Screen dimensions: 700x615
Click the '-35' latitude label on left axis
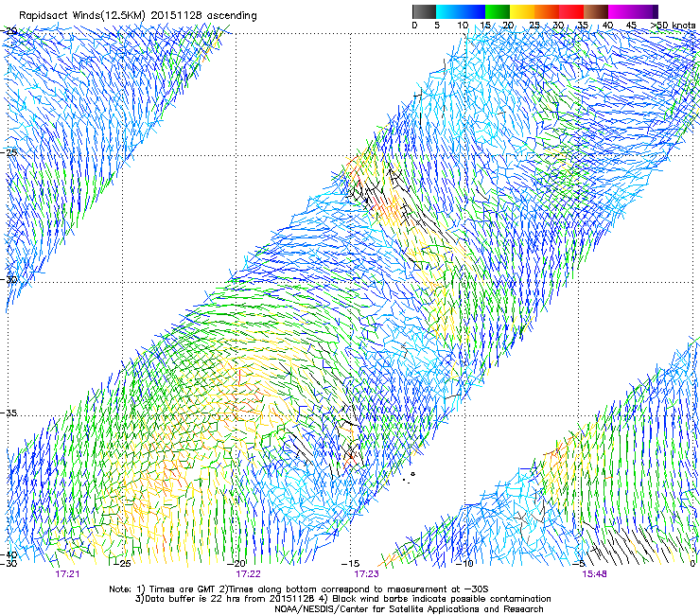point(9,413)
